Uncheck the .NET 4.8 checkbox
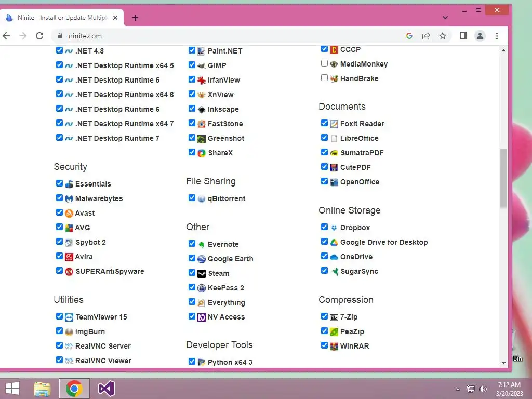 (59, 50)
